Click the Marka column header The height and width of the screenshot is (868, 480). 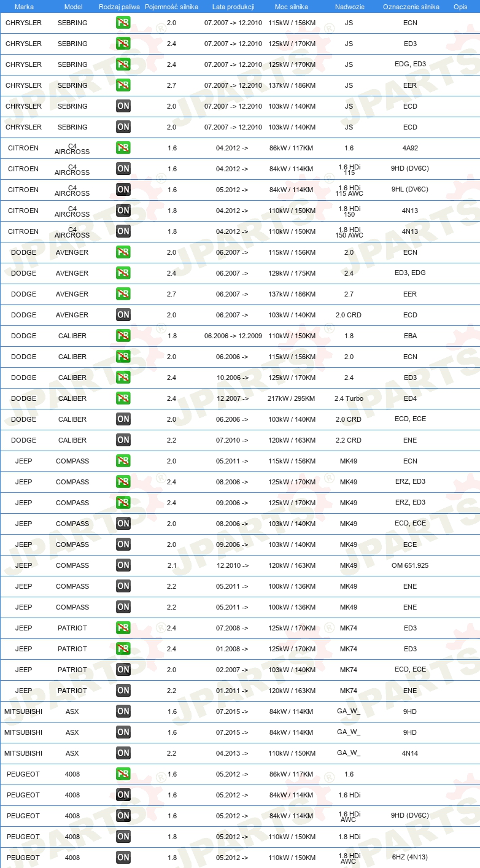coord(24,7)
